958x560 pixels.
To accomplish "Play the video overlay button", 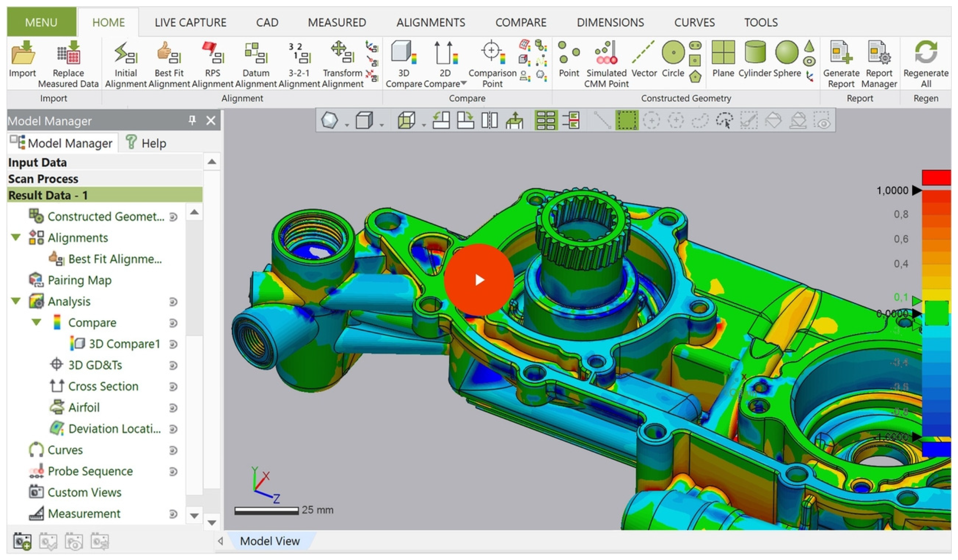I will click(479, 280).
